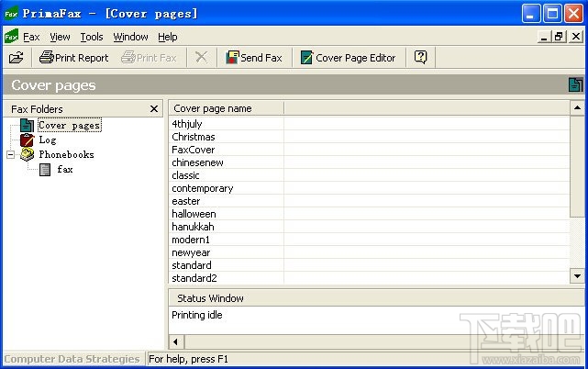Select the standard cover page
This screenshot has width=588, height=369.
(192, 265)
